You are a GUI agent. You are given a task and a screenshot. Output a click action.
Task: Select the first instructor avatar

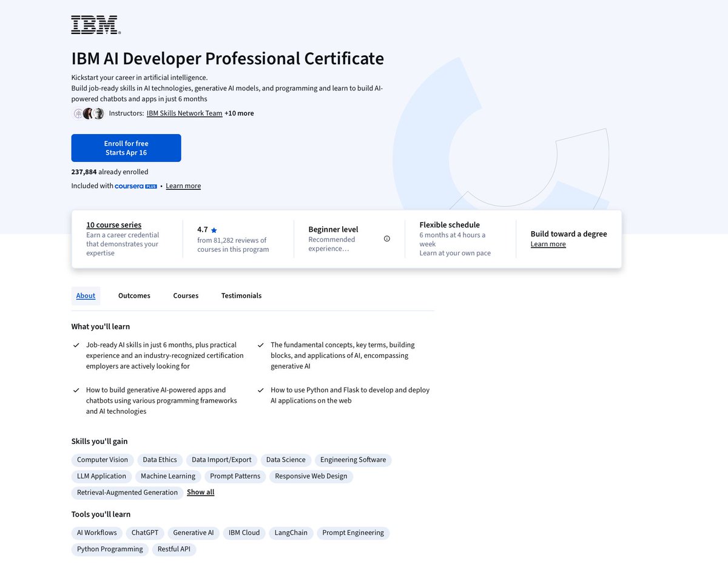(78, 113)
